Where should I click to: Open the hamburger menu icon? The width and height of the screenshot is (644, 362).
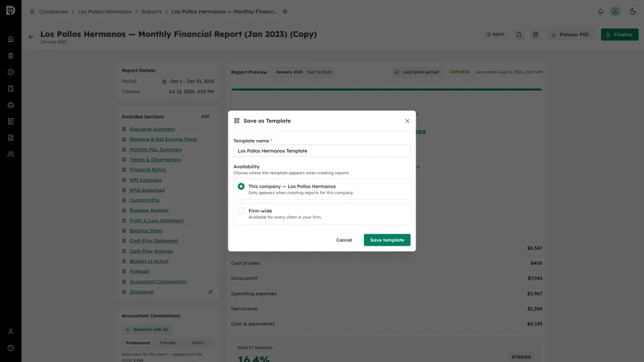32,11
